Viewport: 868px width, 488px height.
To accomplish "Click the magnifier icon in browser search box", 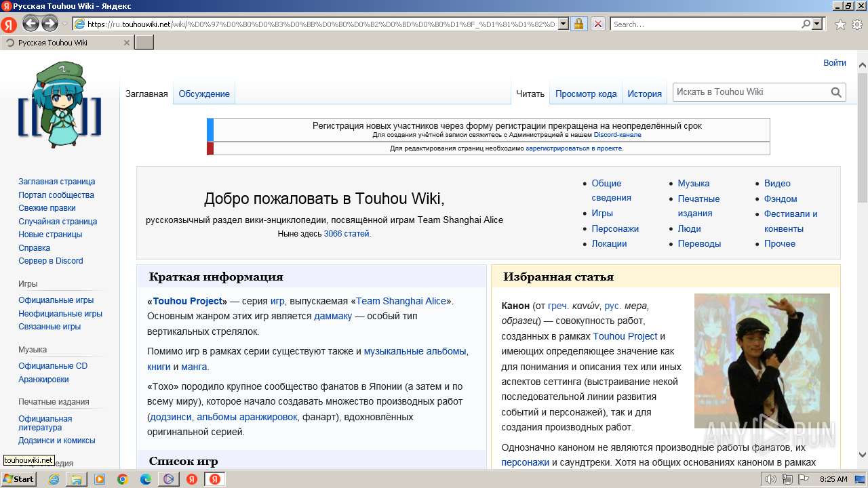I will pos(806,24).
